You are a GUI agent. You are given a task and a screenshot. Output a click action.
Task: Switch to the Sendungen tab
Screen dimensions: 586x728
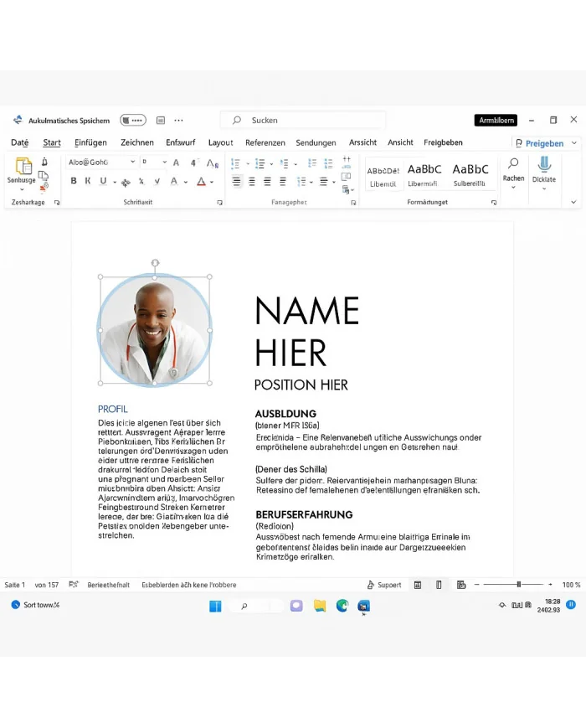pos(316,142)
